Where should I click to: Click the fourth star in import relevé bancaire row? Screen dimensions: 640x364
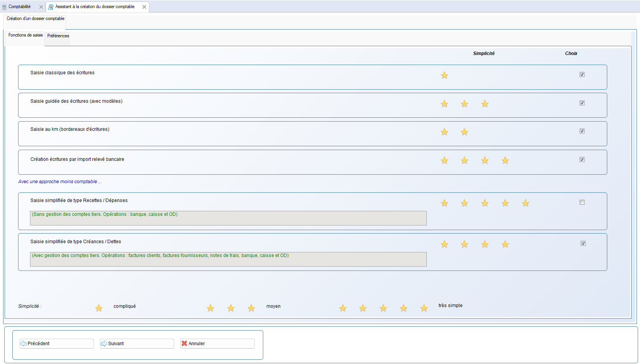pos(505,160)
